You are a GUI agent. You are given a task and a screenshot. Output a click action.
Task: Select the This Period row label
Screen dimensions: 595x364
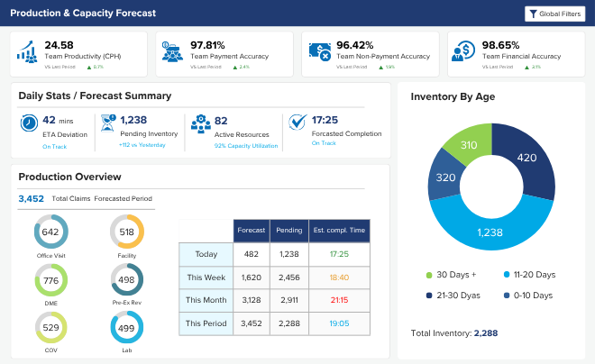206,323
